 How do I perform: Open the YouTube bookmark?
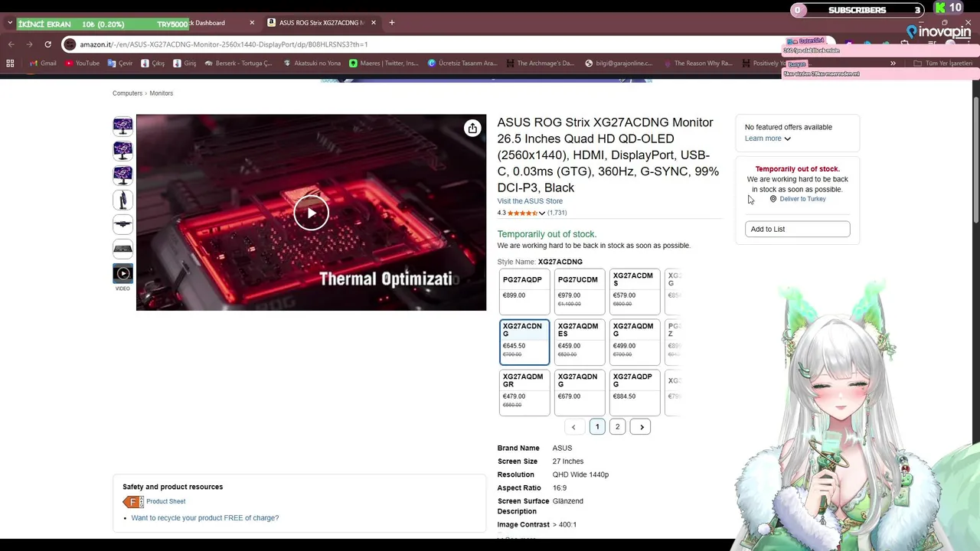(82, 64)
